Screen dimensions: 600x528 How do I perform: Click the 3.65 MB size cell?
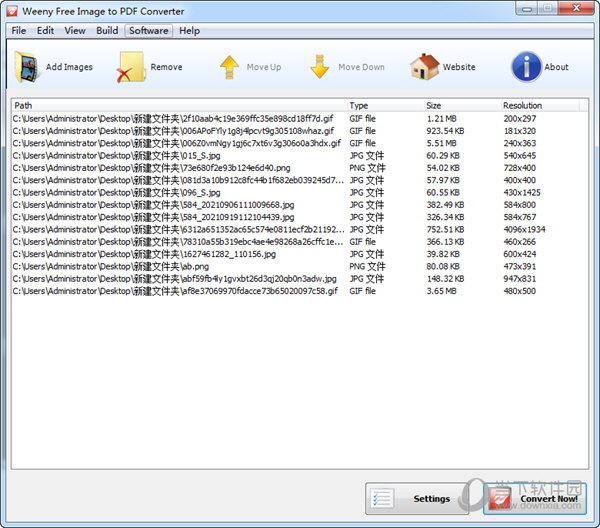[x=442, y=291]
